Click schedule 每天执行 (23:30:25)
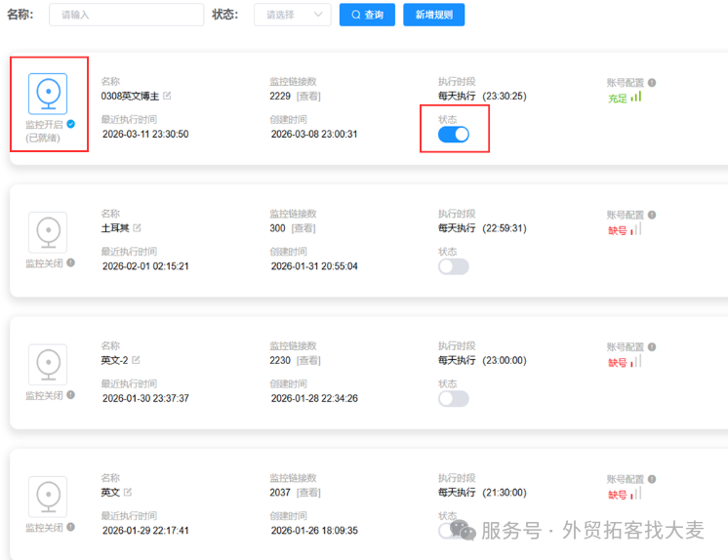This screenshot has width=728, height=560. coord(482,97)
